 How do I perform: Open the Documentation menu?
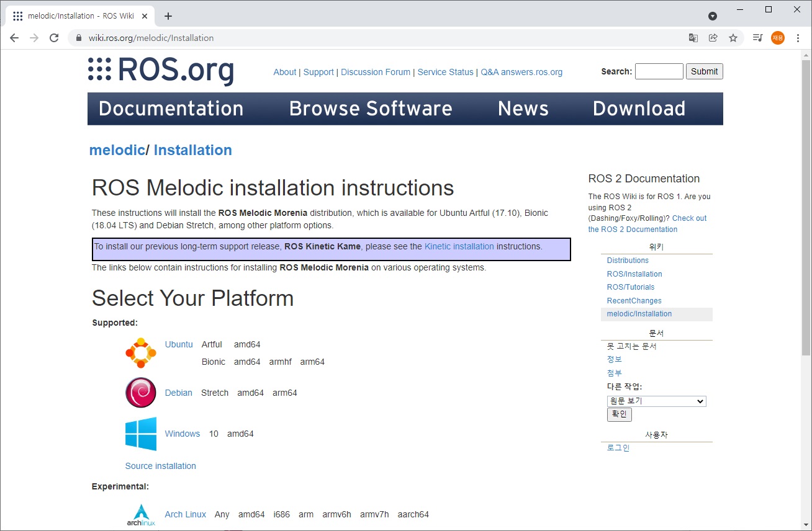(171, 109)
